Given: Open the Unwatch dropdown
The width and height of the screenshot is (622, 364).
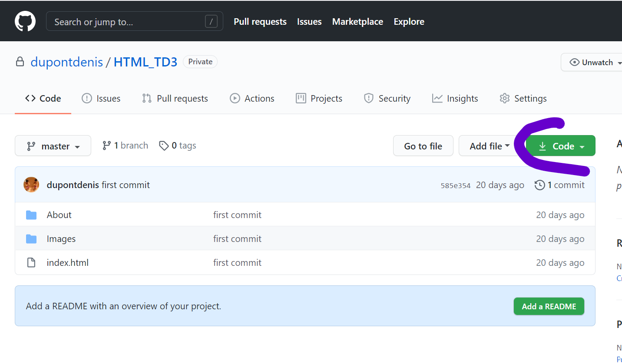Looking at the screenshot, I should [592, 62].
